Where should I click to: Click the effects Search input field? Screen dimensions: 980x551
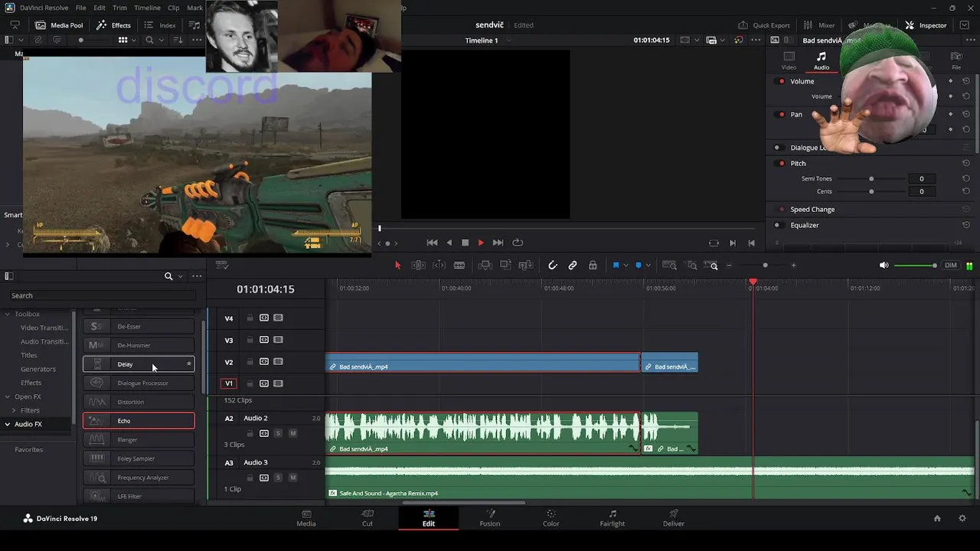tap(103, 295)
